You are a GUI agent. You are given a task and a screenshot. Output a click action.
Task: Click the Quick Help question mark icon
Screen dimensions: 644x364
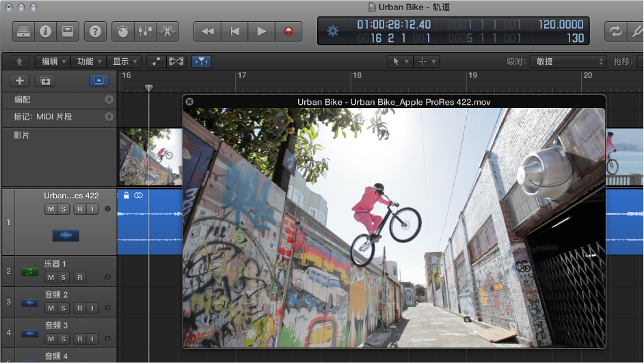pyautogui.click(x=95, y=31)
